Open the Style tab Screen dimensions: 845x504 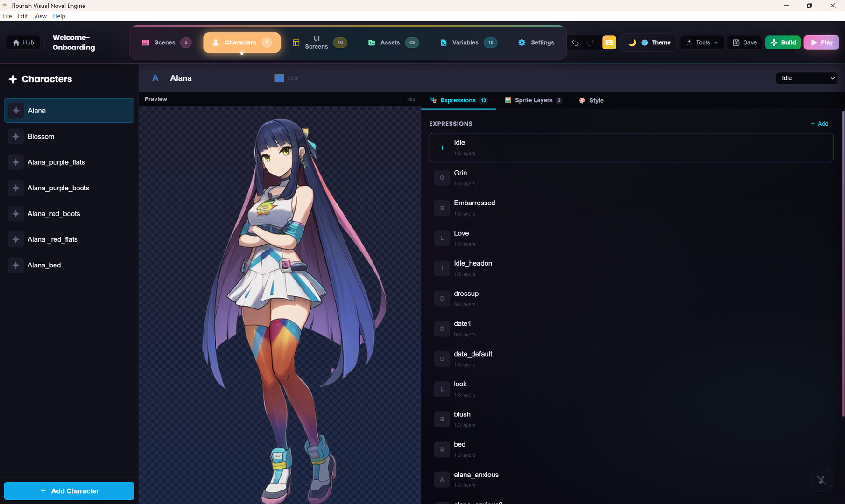pos(591,100)
